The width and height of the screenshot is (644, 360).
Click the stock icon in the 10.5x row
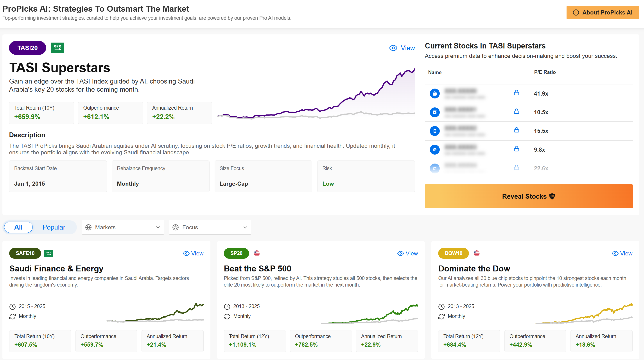[435, 112]
